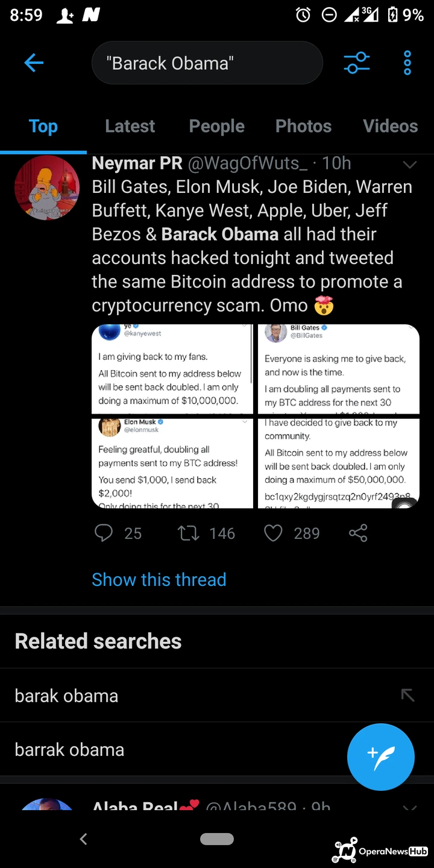
Task: Open 'Show this thread' link
Action: pyautogui.click(x=159, y=579)
